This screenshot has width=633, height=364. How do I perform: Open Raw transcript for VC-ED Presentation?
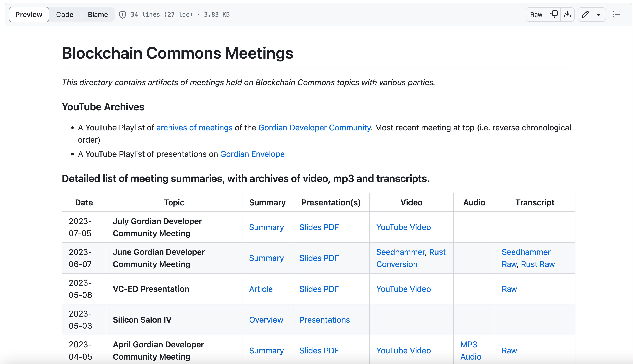(509, 289)
